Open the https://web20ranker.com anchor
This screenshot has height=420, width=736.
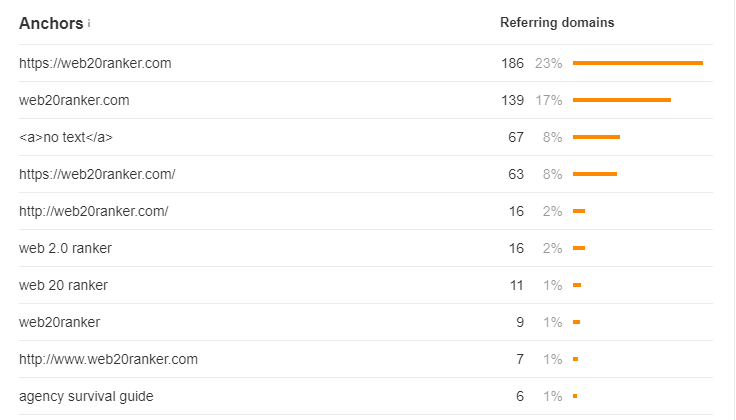pyautogui.click(x=95, y=63)
